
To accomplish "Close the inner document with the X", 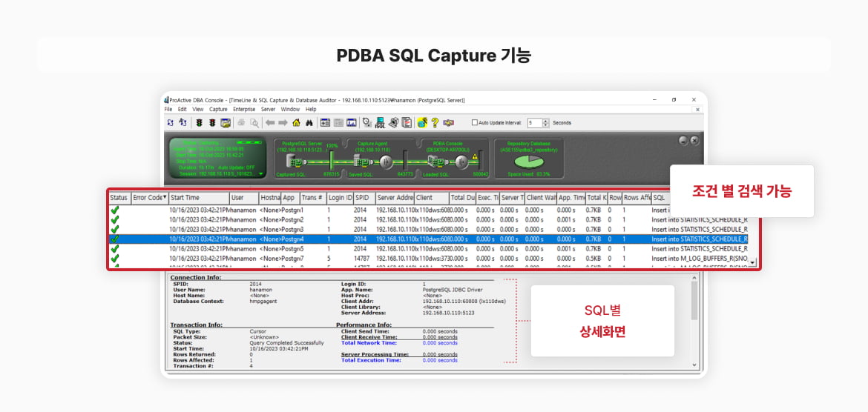I will (x=697, y=110).
